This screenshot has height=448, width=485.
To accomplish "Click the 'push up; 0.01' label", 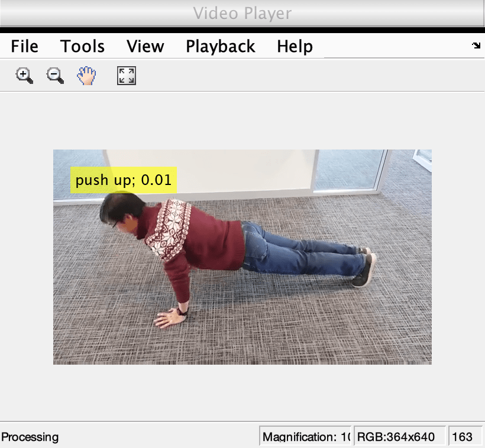I will pyautogui.click(x=124, y=180).
